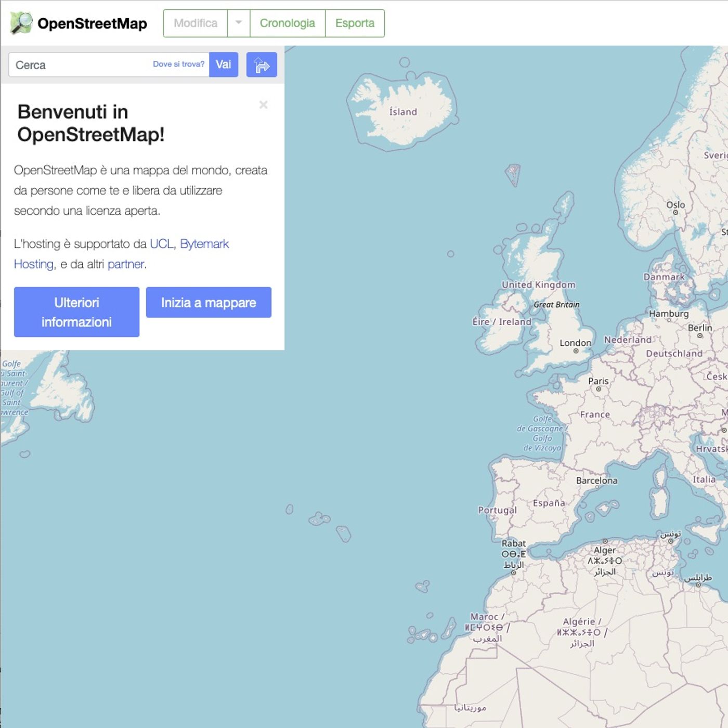Click the Ulteriori informazioni button

coord(76,312)
